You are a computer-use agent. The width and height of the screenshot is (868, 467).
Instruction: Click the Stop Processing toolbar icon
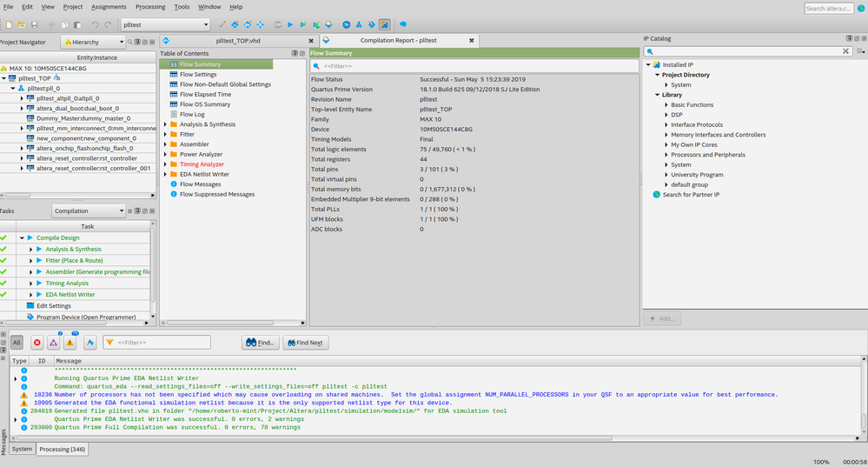coord(277,25)
